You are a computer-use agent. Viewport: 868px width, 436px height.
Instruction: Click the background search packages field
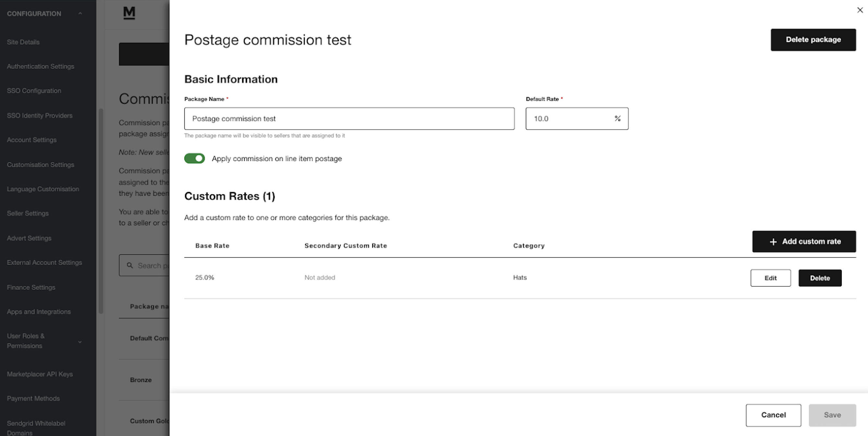point(144,265)
